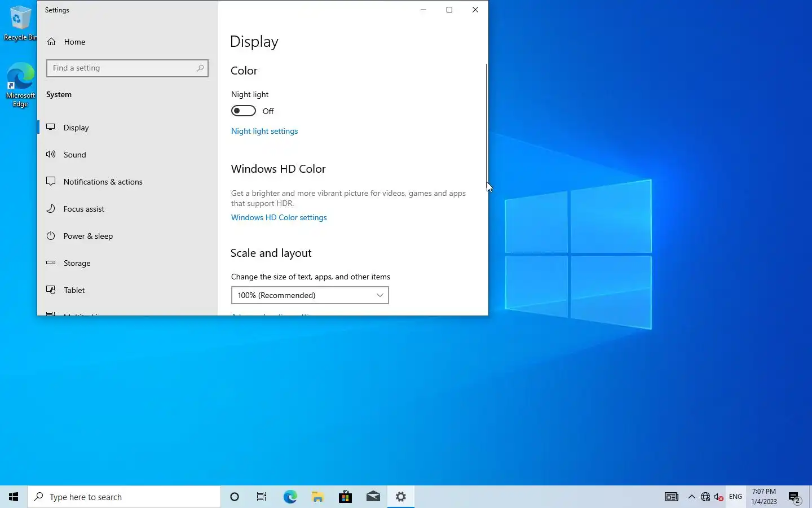Open Task View from the taskbar

pyautogui.click(x=262, y=497)
